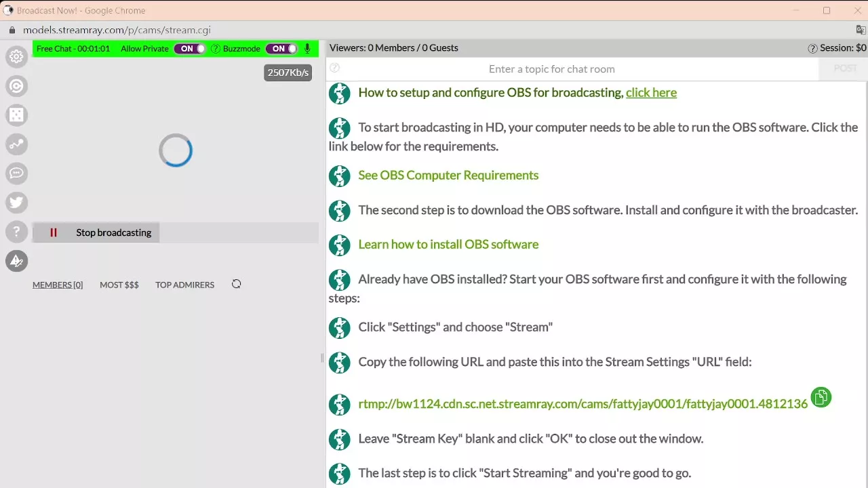The width and height of the screenshot is (868, 488).
Task: Open the question mark help sidebar icon
Action: [x=17, y=232]
